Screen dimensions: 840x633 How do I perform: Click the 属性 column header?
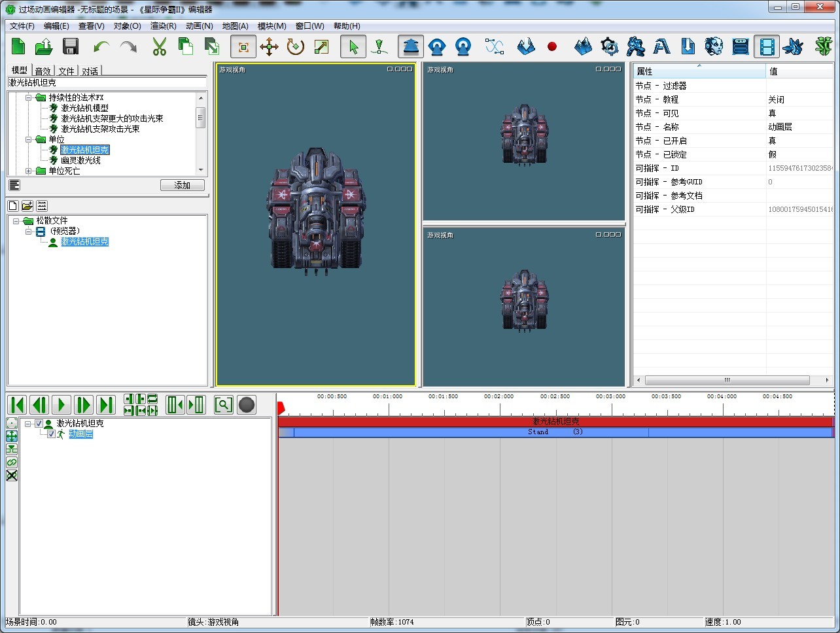pos(699,71)
